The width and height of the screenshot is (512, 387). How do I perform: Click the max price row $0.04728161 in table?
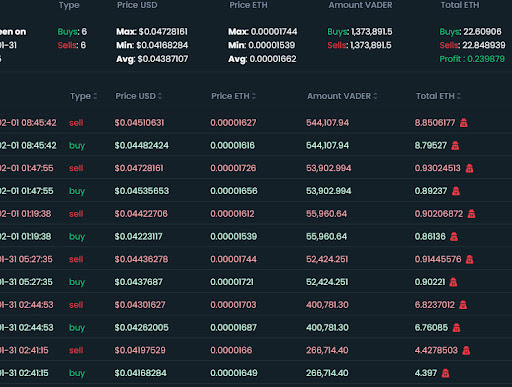(x=139, y=168)
